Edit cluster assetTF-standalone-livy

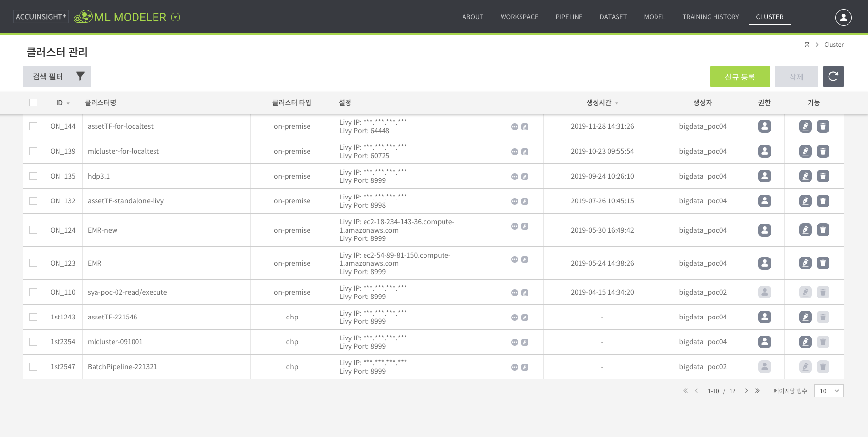click(806, 201)
